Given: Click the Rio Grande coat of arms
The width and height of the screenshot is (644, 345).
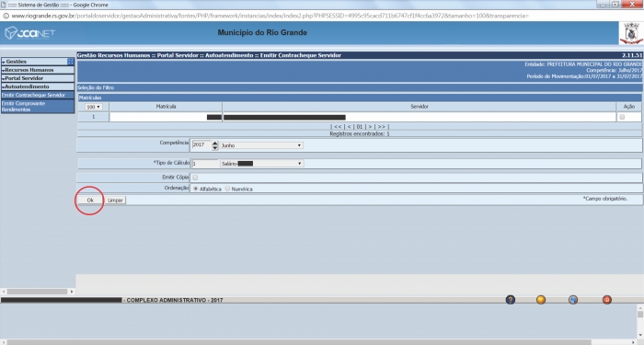Looking at the screenshot, I should coord(631,33).
